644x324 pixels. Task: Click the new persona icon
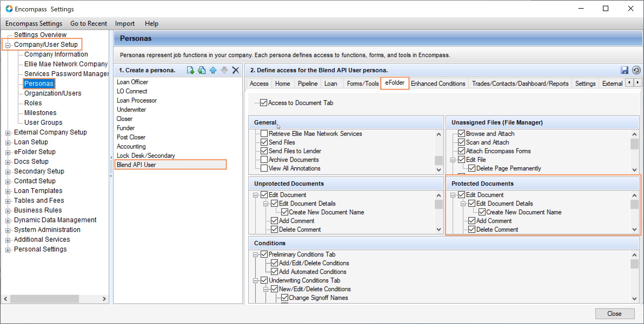pyautogui.click(x=190, y=70)
